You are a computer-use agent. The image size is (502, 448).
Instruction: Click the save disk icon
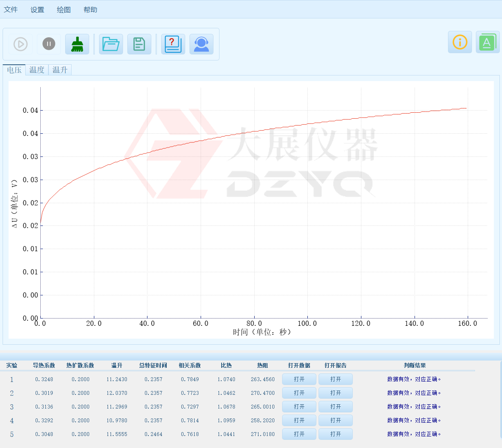tap(139, 44)
